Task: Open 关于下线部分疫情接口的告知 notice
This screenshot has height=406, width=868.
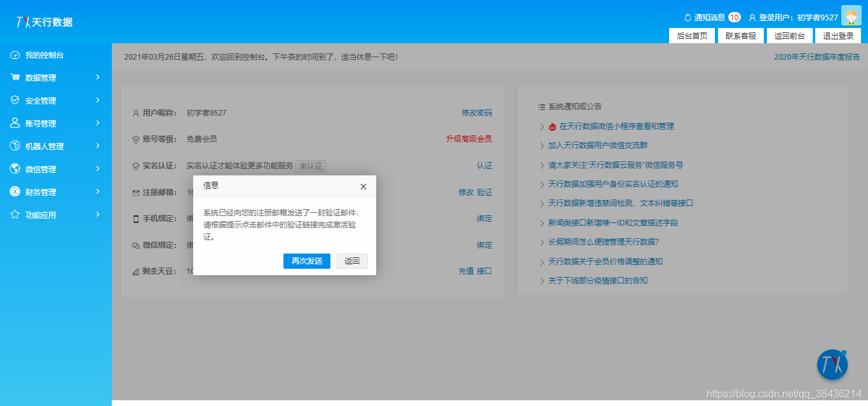Action: click(x=598, y=281)
